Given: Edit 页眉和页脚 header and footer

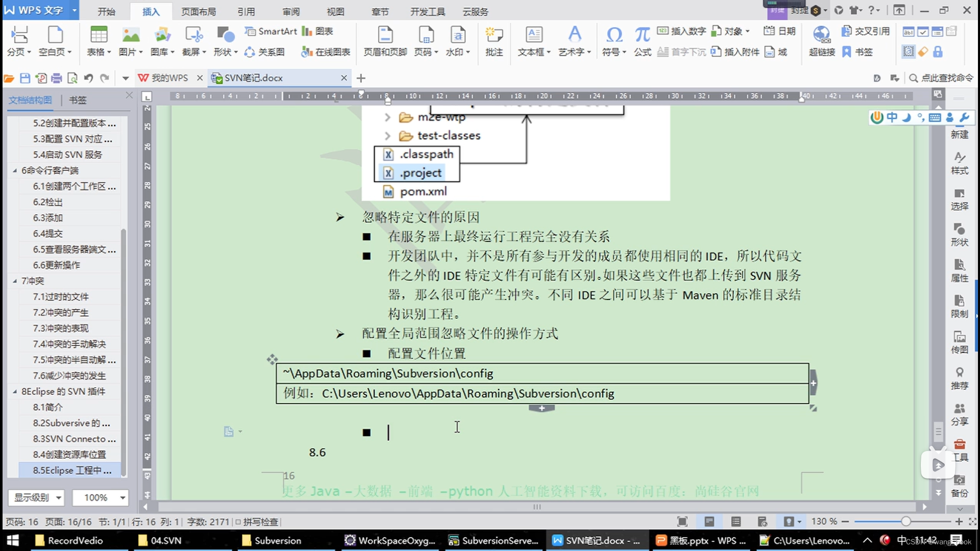Looking at the screenshot, I should [x=385, y=41].
